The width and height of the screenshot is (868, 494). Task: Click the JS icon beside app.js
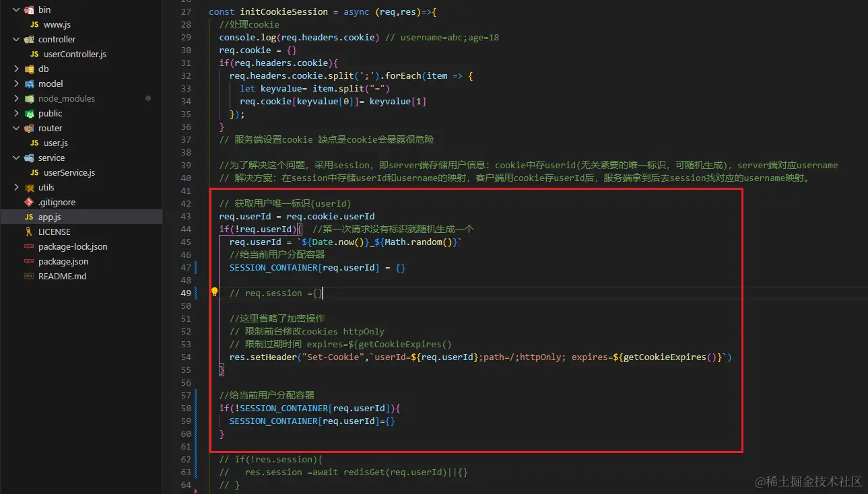click(29, 217)
